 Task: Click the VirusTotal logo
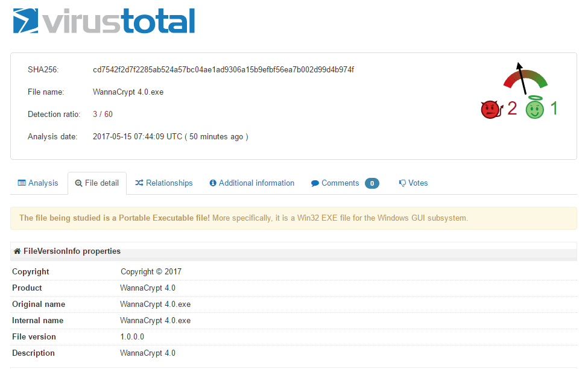[104, 21]
